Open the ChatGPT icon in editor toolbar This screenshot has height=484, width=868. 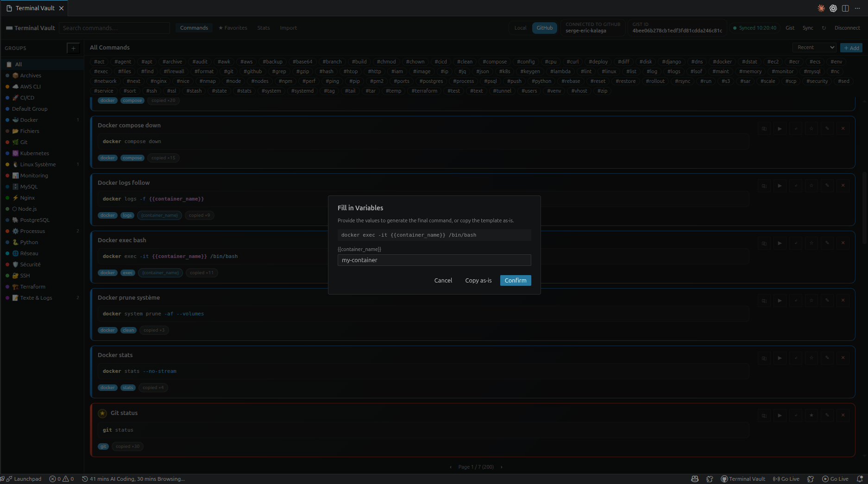pos(833,8)
